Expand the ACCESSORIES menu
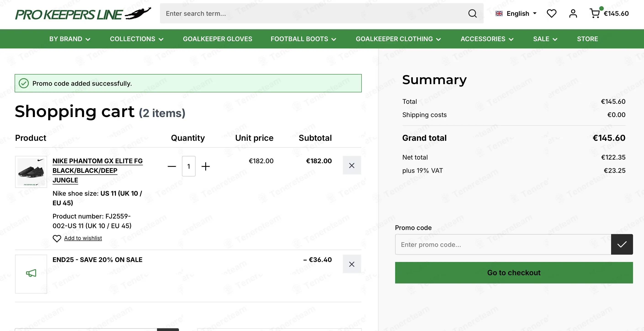This screenshot has height=331, width=644. click(x=487, y=39)
